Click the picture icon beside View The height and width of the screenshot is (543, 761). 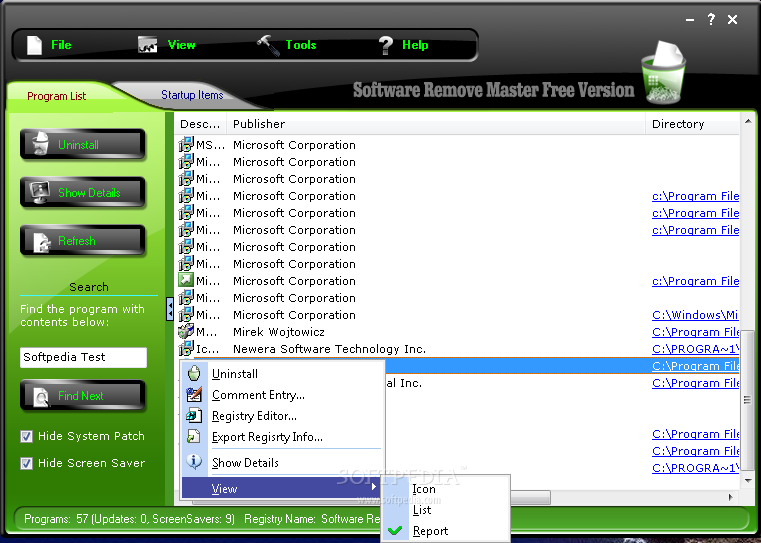pyautogui.click(x=148, y=45)
